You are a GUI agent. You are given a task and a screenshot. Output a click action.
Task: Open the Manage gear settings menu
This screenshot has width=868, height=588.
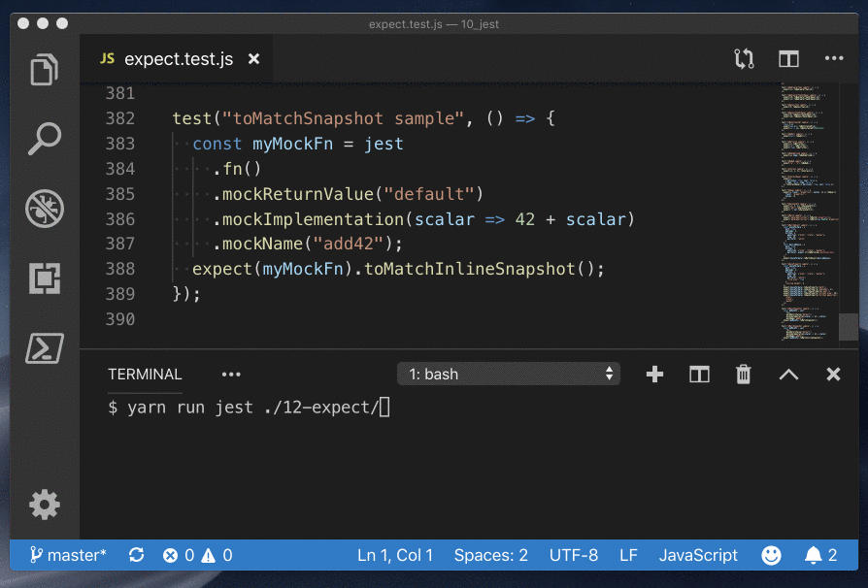tap(45, 505)
